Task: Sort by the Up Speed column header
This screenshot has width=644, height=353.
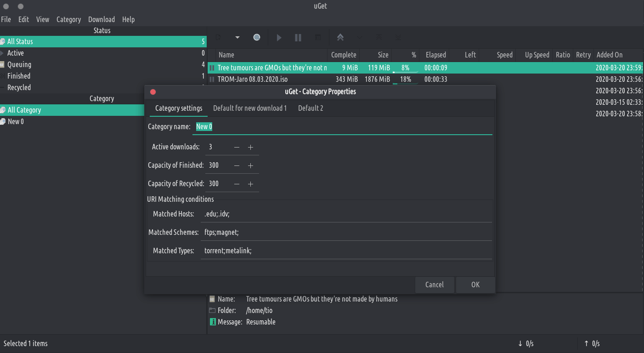Action: click(533, 55)
